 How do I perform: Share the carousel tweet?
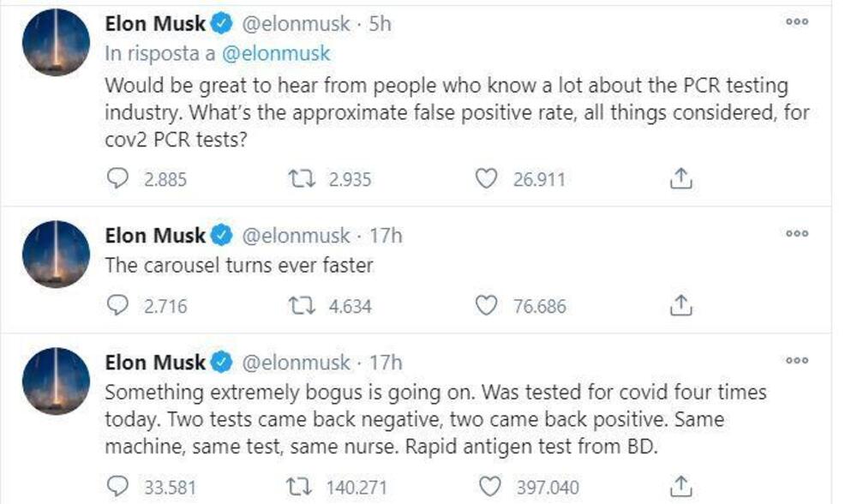pyautogui.click(x=680, y=305)
